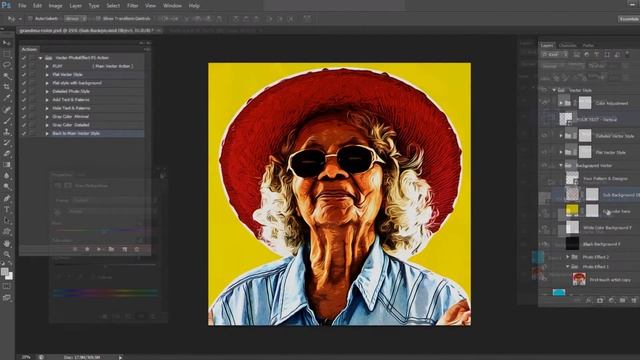Viewport: 640px width, 360px height.
Task: Open the layer filter Kind dropdown
Action: coord(554,54)
